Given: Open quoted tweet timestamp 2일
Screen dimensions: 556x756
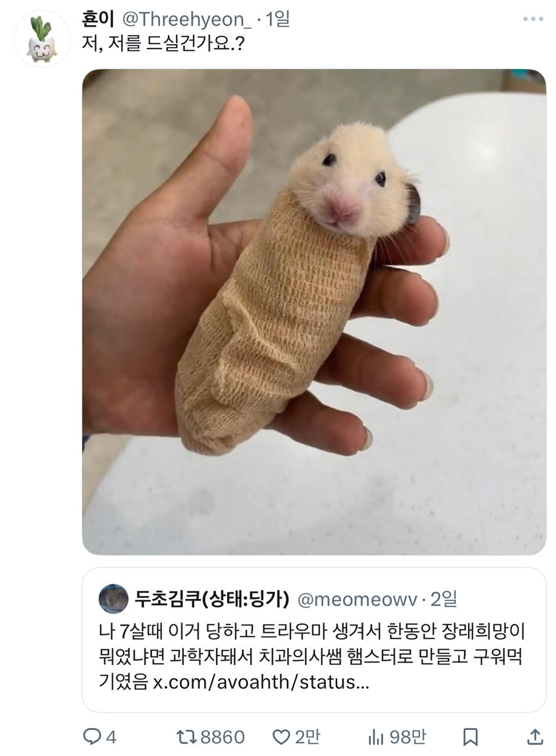Looking at the screenshot, I should [x=444, y=600].
